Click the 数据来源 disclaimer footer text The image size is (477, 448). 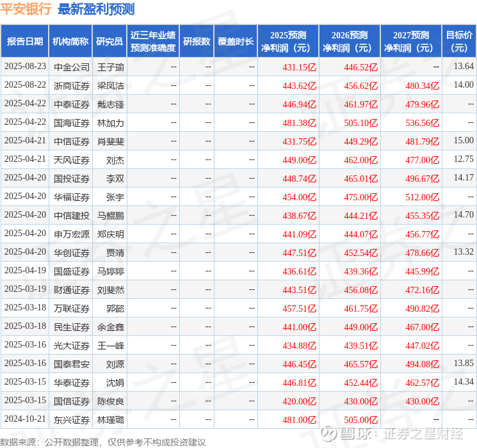click(103, 442)
